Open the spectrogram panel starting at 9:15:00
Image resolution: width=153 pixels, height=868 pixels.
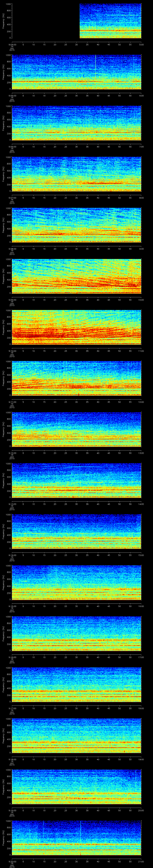[x=77, y=583]
